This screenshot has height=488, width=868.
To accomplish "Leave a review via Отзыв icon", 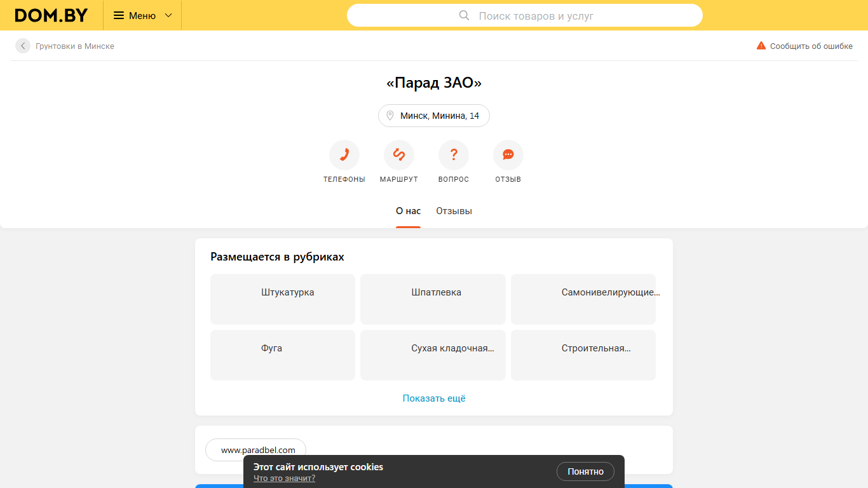I will 508,155.
